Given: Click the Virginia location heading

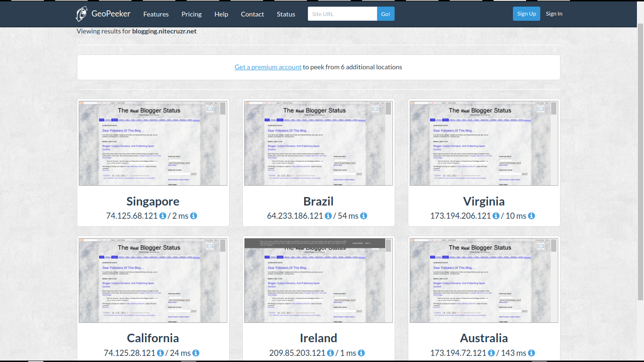Looking at the screenshot, I should (484, 201).
